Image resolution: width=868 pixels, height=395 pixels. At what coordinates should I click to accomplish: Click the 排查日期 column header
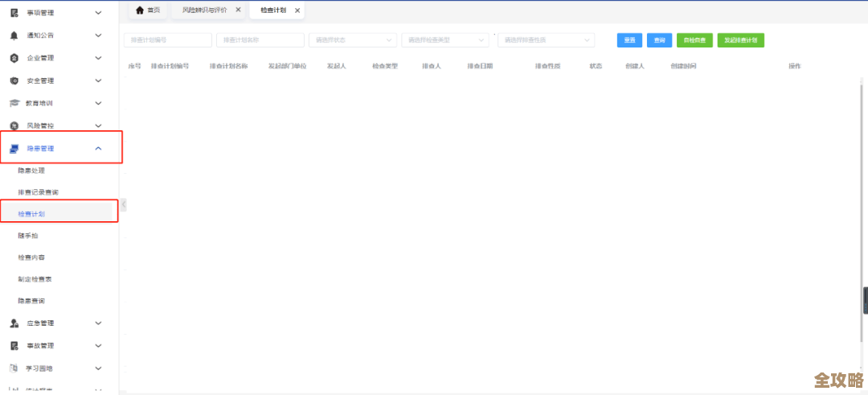480,66
